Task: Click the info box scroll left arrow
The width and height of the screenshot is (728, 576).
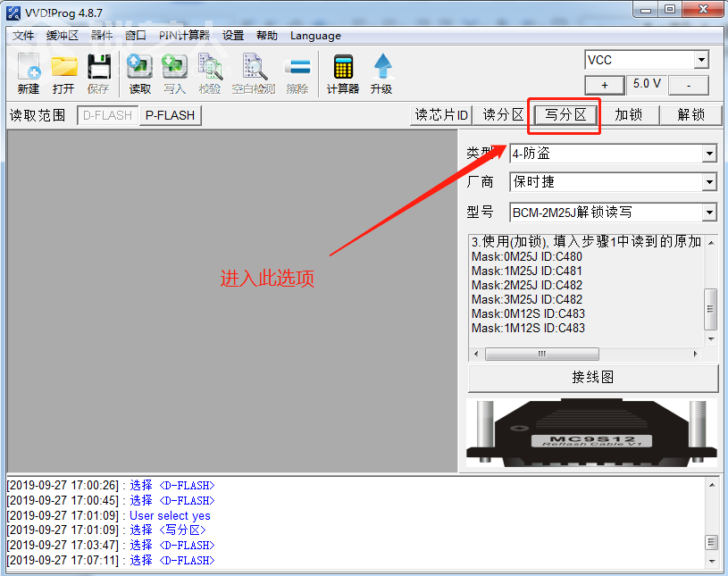Action: [476, 355]
